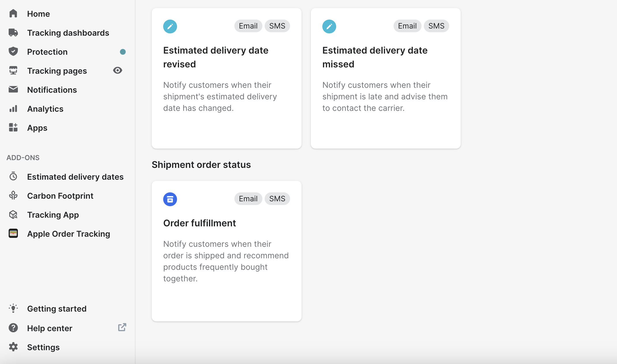Go to Estimated delivery dates add-on
This screenshot has height=364, width=617.
click(75, 177)
